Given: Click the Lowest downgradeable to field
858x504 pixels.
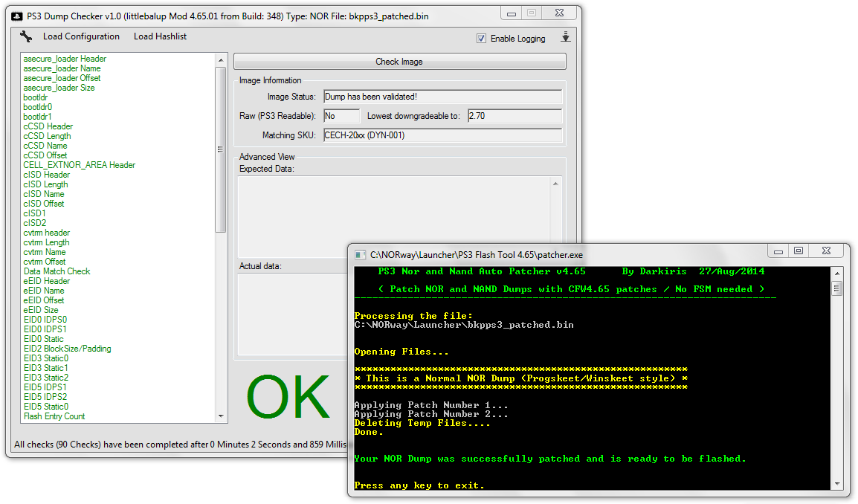Looking at the screenshot, I should [x=514, y=116].
